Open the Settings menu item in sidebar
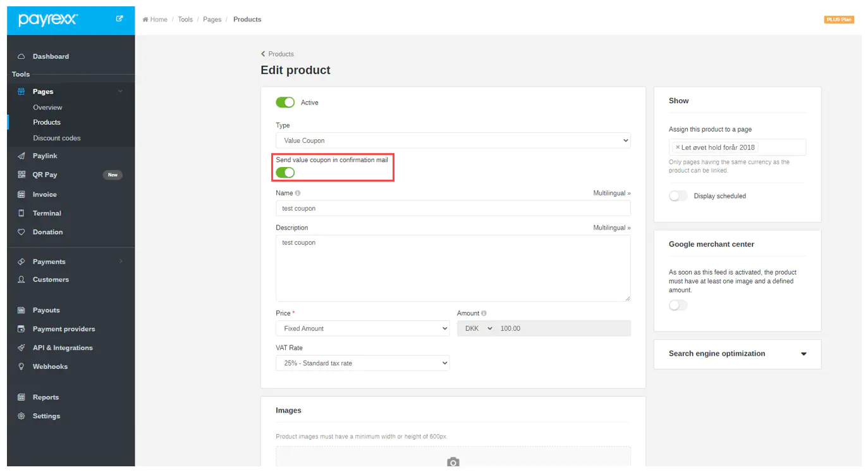The height and width of the screenshot is (472, 868). 46,416
